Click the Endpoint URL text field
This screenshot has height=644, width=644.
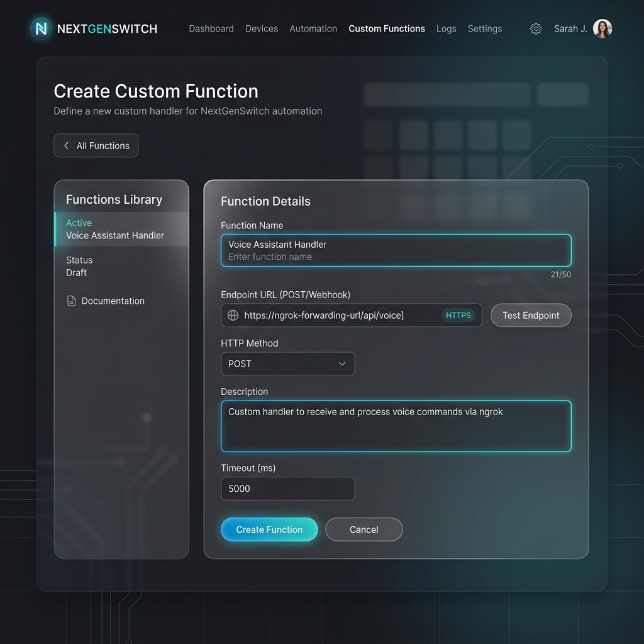click(x=351, y=316)
